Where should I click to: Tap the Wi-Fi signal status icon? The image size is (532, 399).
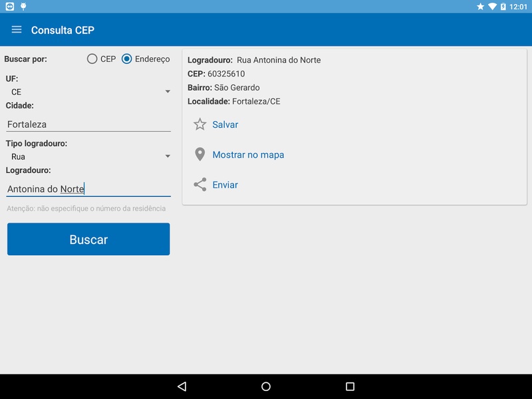[492, 7]
